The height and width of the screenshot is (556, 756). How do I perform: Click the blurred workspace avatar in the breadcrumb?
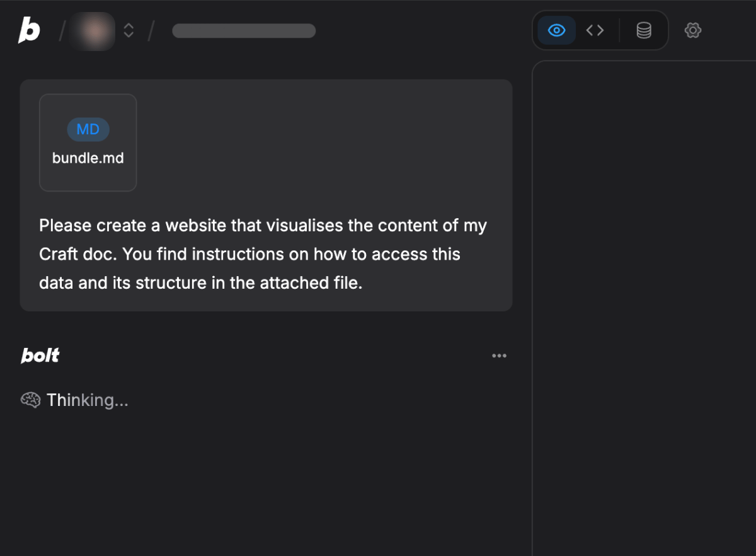pos(91,30)
